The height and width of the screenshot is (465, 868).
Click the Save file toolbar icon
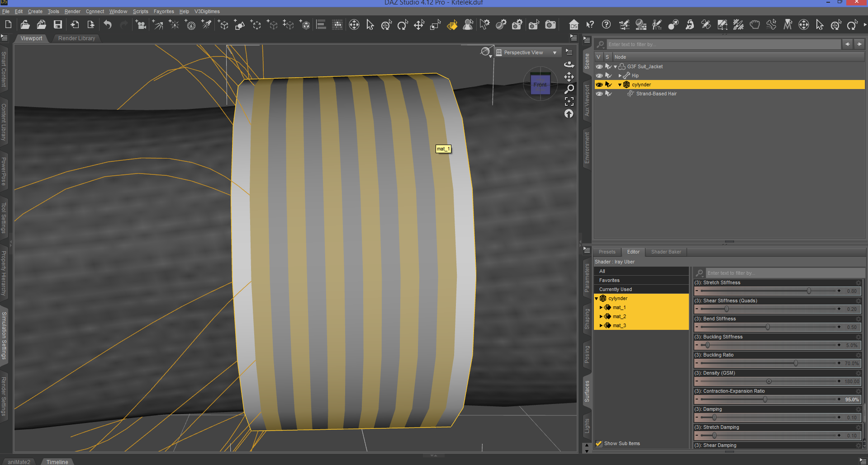57,25
